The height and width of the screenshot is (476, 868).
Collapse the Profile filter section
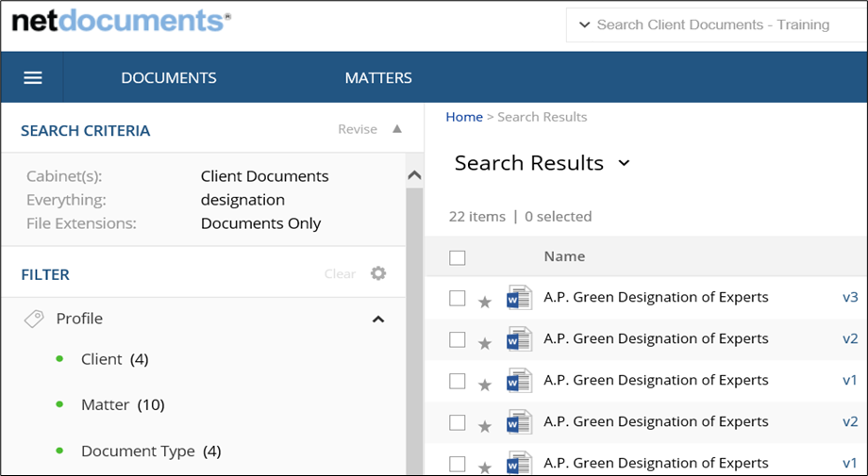tap(378, 319)
